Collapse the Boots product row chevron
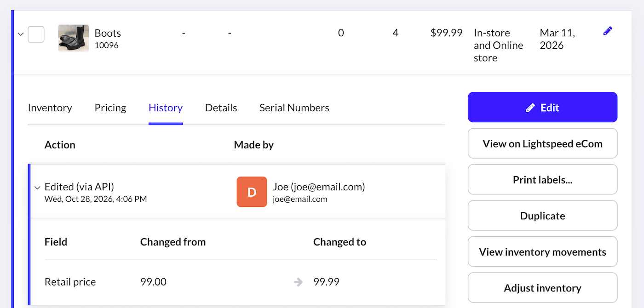 pos(21,34)
